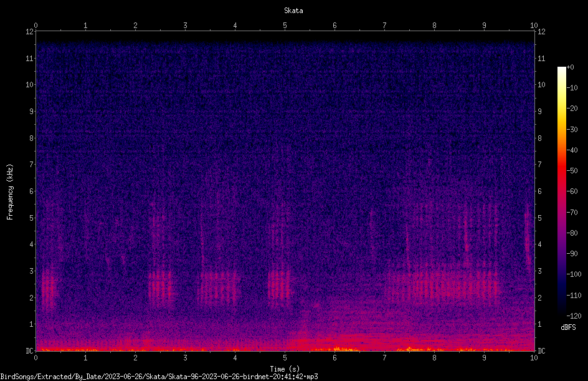Screen dimensions: 588x381
Task: Click the left 'DC' frequency label
Action: [30, 350]
